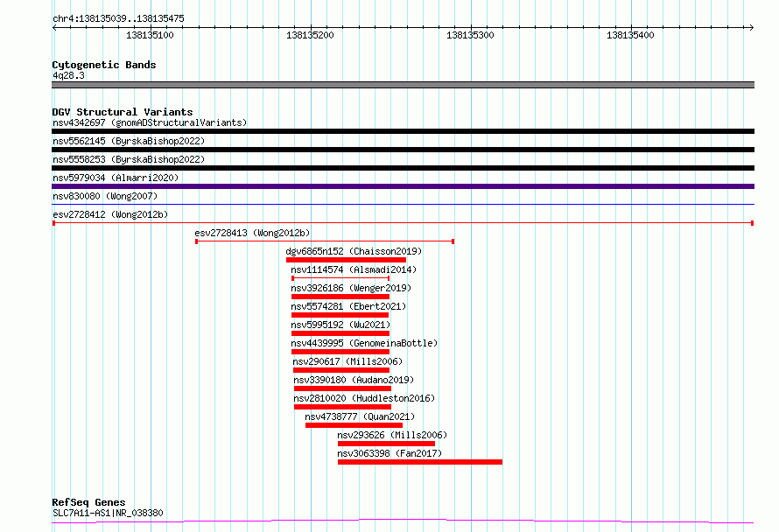Click the nsv5562145 ByrskaBishop2022 label

[129, 141]
